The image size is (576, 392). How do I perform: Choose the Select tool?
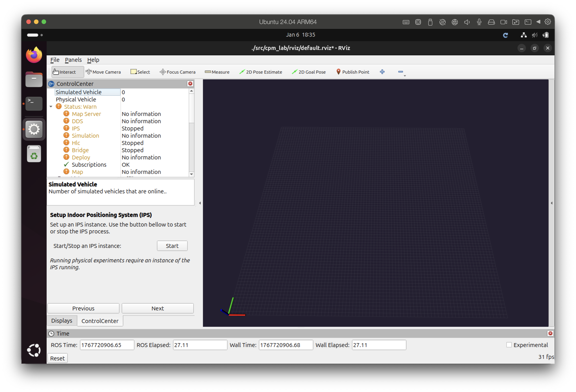pos(140,72)
